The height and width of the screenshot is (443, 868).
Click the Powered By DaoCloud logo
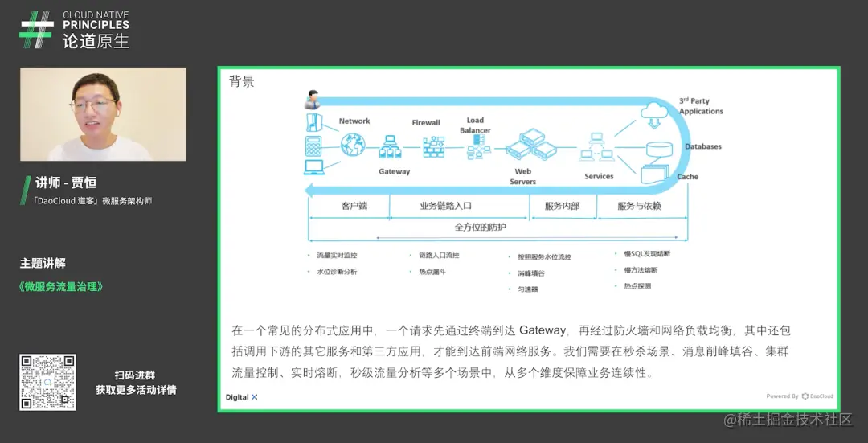(800, 396)
